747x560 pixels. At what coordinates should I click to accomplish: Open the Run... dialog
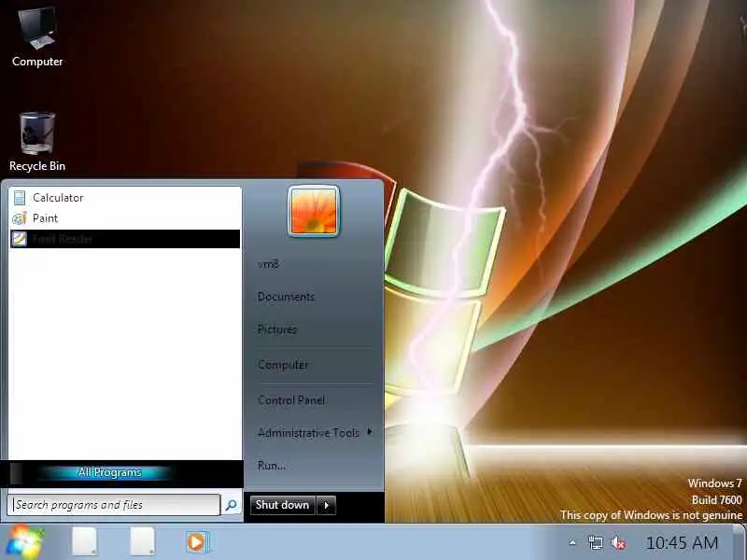[x=272, y=465]
